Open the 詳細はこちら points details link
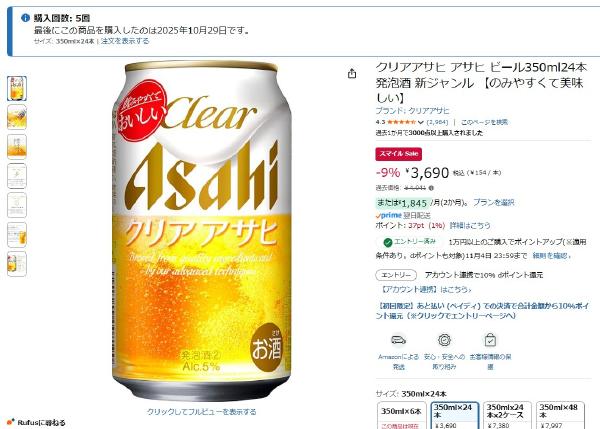600x429 pixels. tap(470, 225)
